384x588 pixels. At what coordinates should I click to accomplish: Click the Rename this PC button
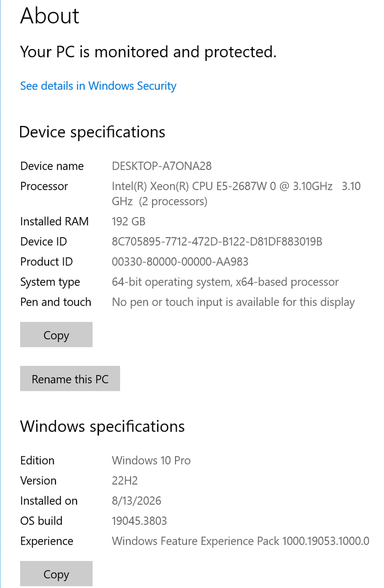[70, 378]
